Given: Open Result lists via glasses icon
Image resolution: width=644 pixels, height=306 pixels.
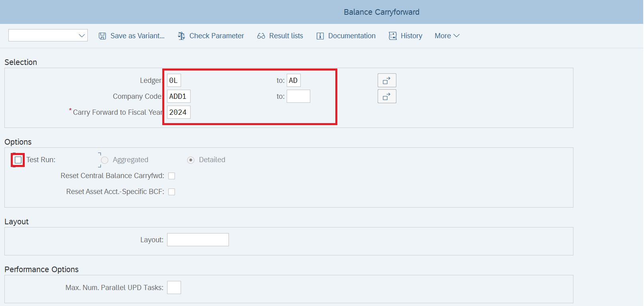Looking at the screenshot, I should [261, 36].
